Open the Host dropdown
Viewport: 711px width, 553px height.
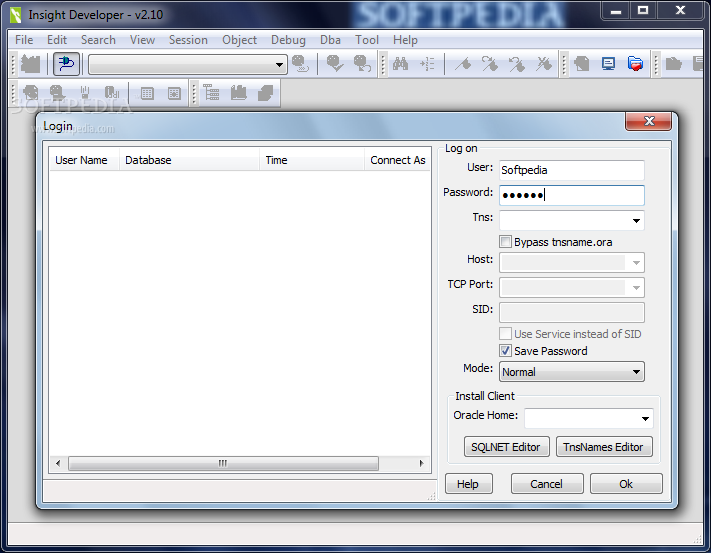[x=636, y=262]
